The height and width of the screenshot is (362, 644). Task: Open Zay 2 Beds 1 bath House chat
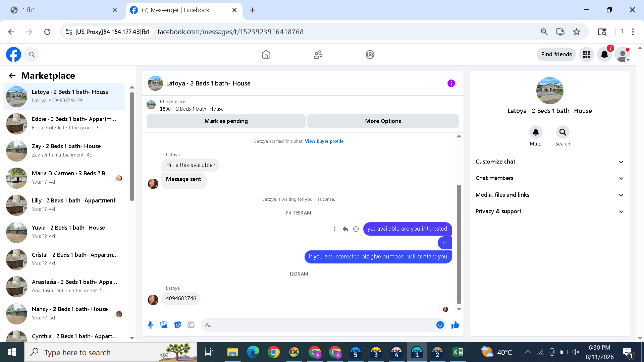coord(64,150)
